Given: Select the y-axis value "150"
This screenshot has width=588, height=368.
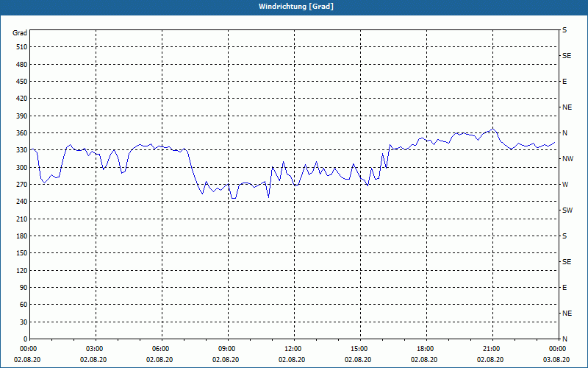Looking at the screenshot, I should (22, 252).
